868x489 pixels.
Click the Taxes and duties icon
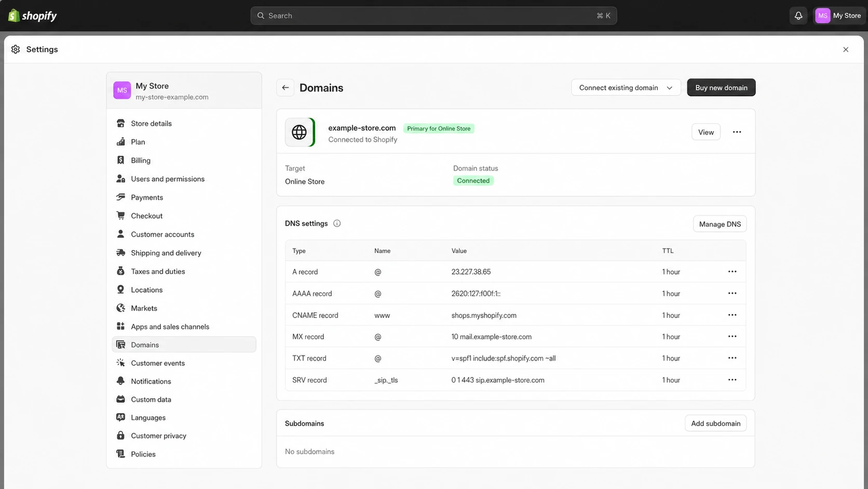(x=120, y=271)
